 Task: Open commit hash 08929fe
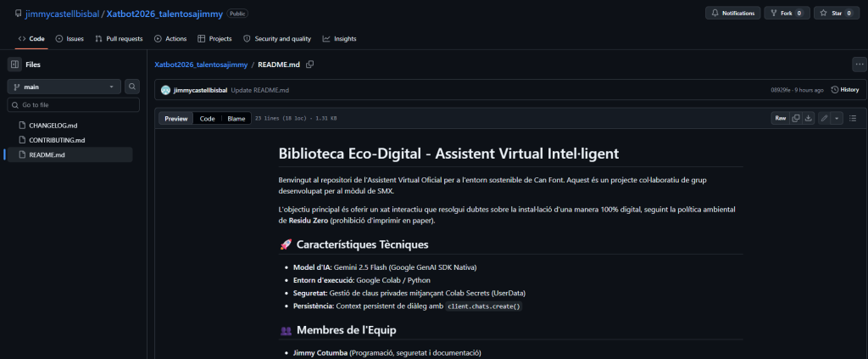782,90
